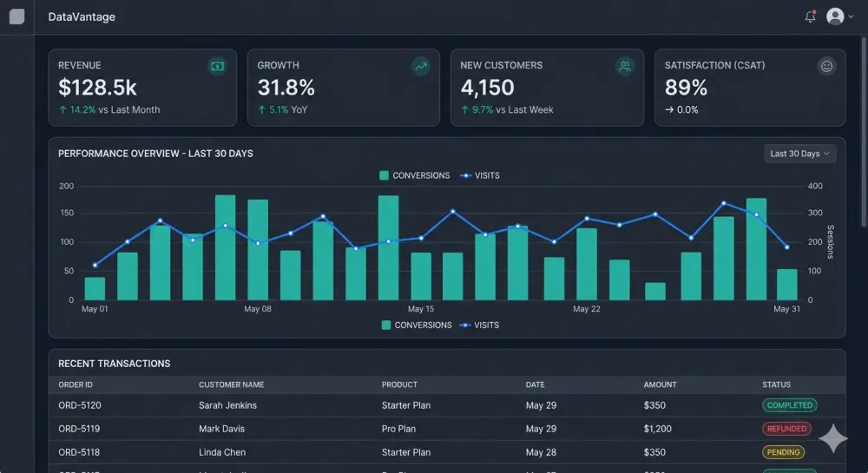Viewport: 868px width, 473px height.
Task: Open the Last 30 Days dropdown
Action: pyautogui.click(x=800, y=154)
